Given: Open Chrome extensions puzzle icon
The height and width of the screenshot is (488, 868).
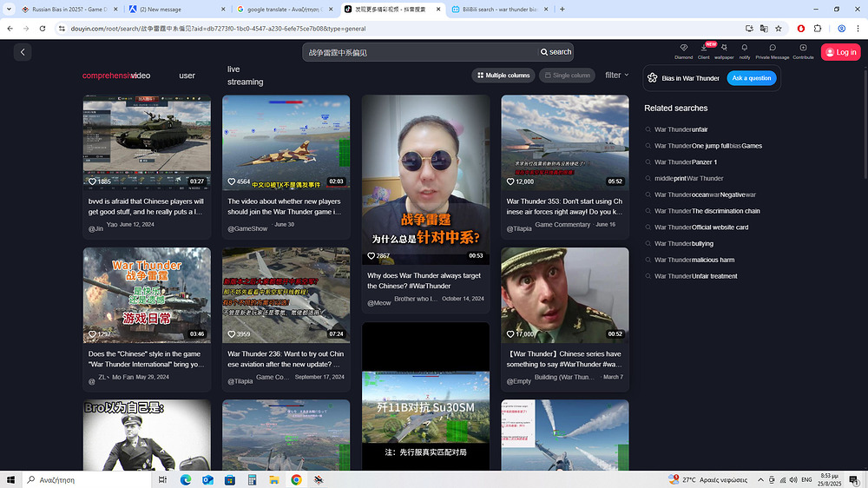Looking at the screenshot, I should [x=818, y=29].
